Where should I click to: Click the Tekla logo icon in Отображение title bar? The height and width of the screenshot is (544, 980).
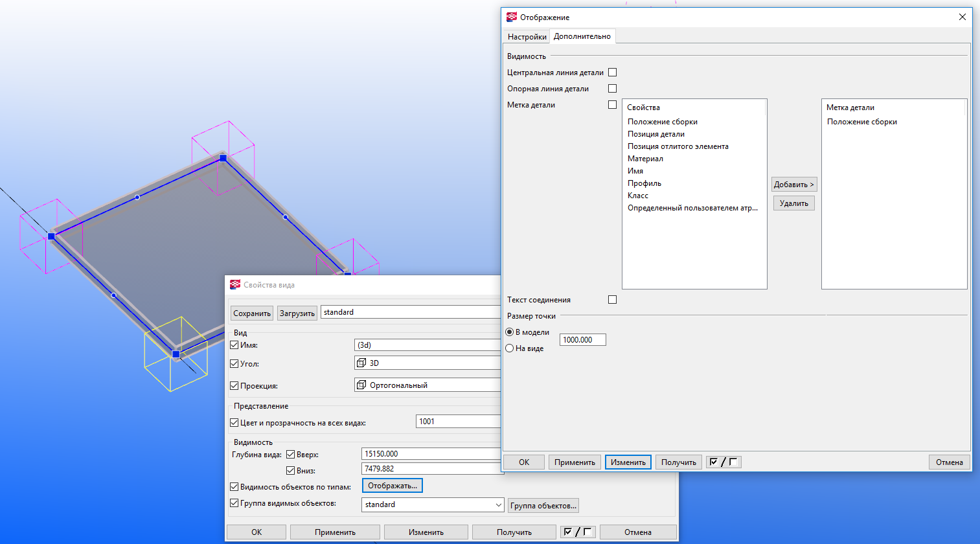(512, 17)
